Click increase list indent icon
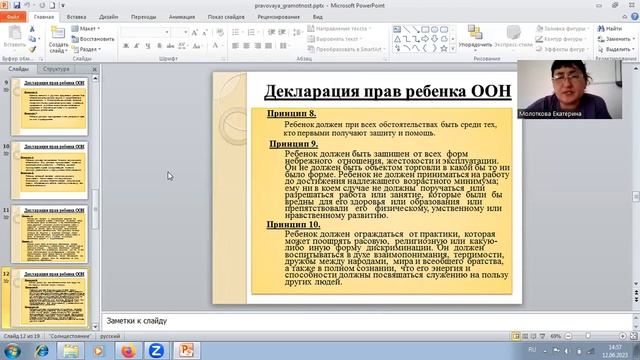 tap(282, 32)
